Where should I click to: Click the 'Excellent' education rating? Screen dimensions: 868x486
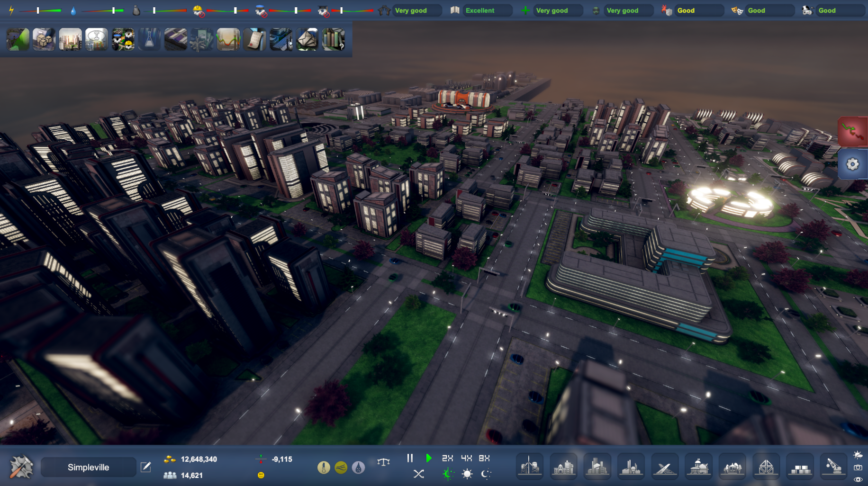[480, 10]
